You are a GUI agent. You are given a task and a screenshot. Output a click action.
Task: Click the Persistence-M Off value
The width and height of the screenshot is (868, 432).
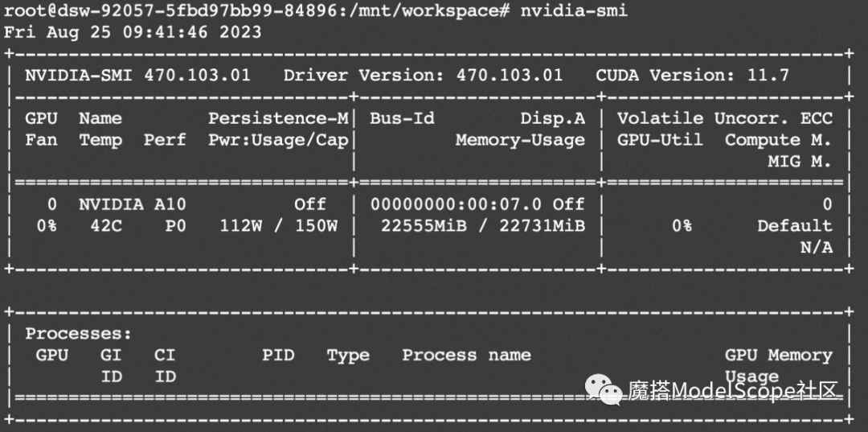(x=310, y=204)
